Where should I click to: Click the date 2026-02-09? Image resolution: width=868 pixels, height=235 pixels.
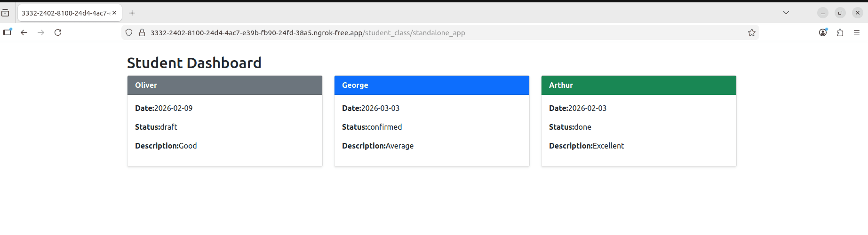point(174,108)
